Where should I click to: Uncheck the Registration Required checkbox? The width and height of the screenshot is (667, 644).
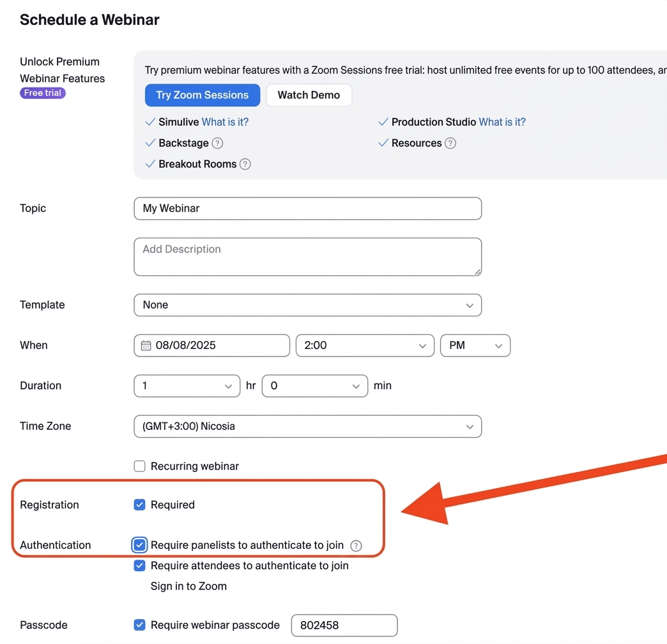pos(140,505)
